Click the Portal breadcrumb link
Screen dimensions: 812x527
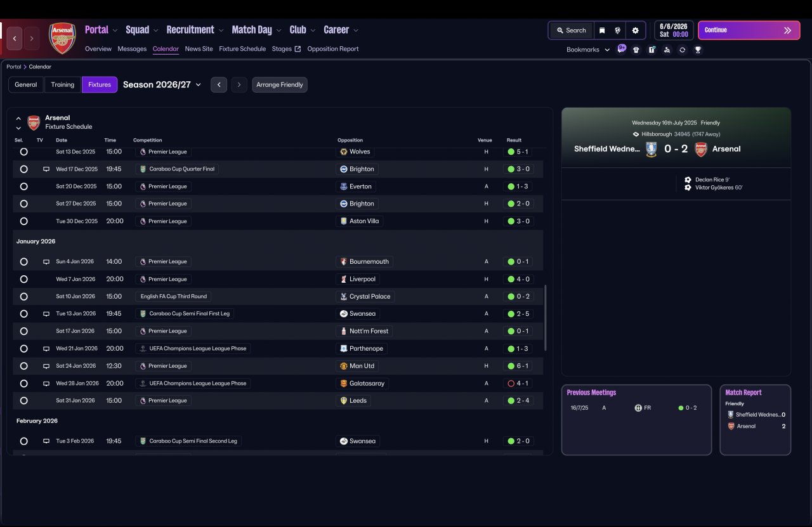pos(14,67)
